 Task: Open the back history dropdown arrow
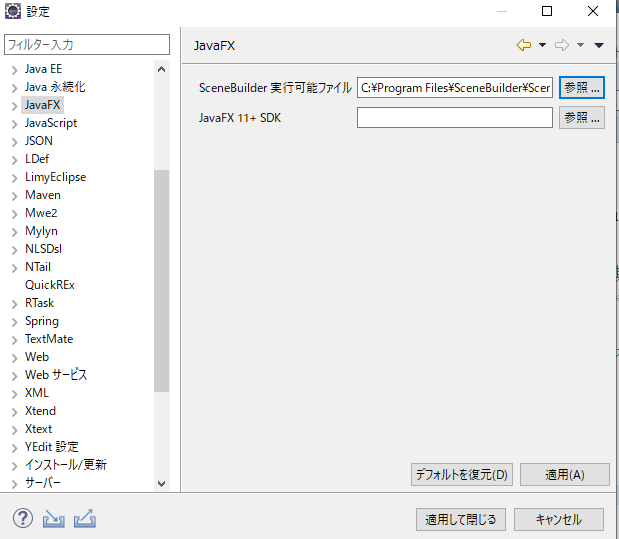coord(542,45)
